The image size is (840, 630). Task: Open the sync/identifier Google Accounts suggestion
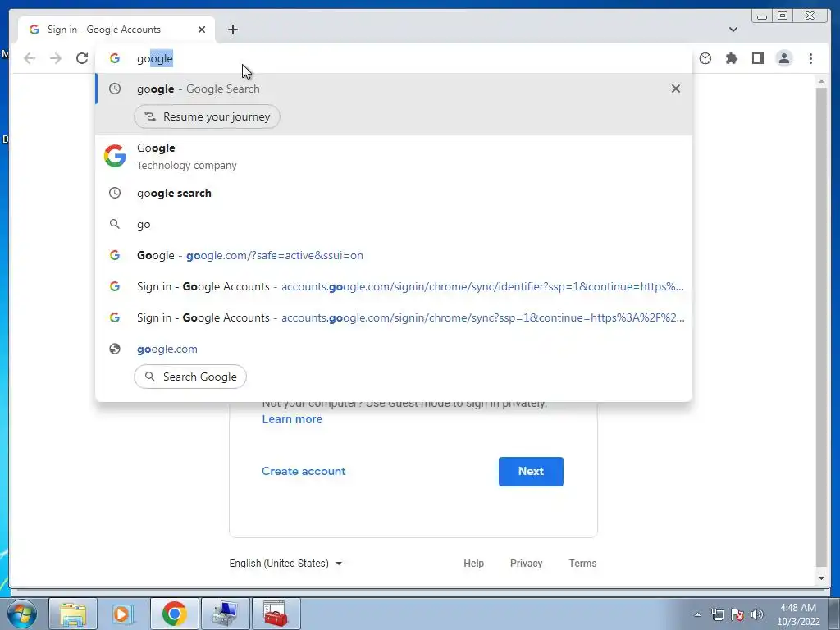click(394, 286)
